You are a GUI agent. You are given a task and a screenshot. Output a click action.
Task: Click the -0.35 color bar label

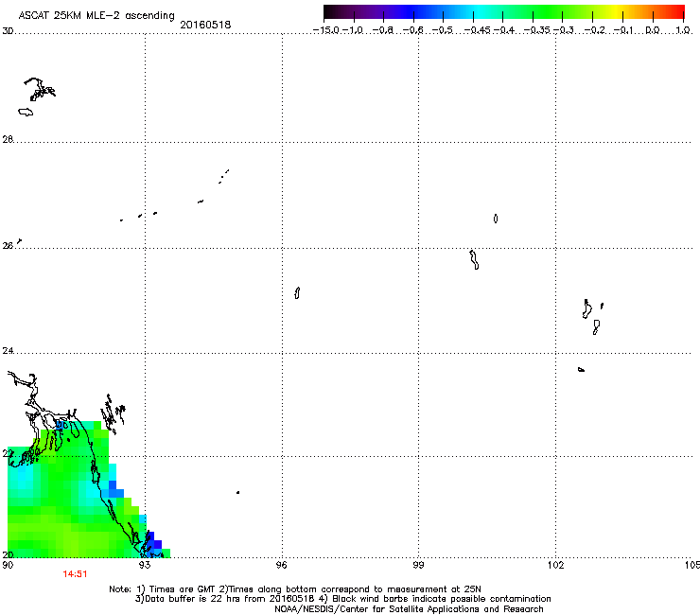coord(537,30)
